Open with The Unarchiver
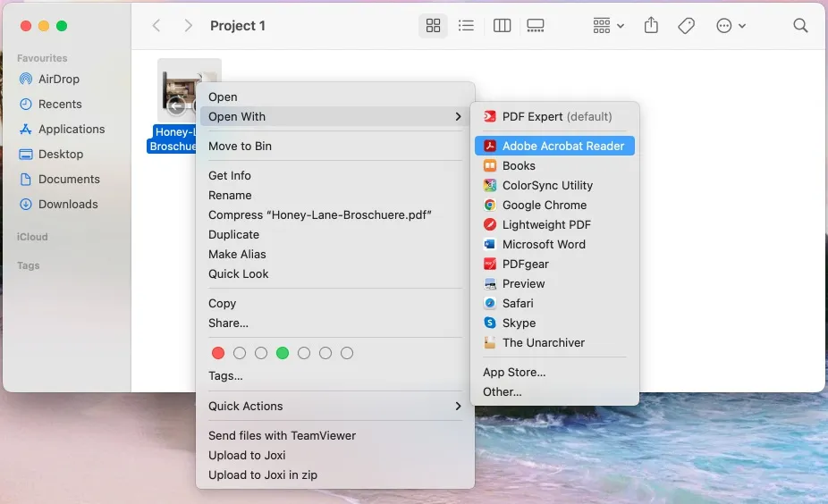 point(554,342)
